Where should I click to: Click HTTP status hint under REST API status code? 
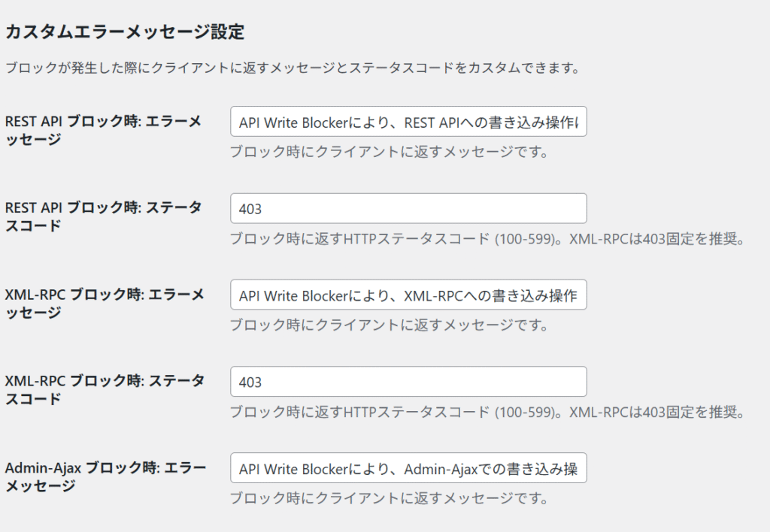(x=487, y=239)
